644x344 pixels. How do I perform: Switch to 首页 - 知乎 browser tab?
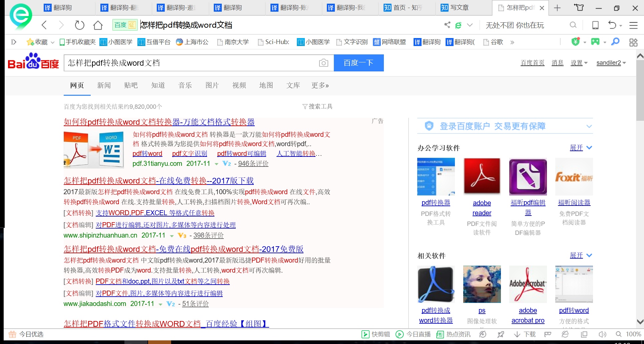click(407, 8)
